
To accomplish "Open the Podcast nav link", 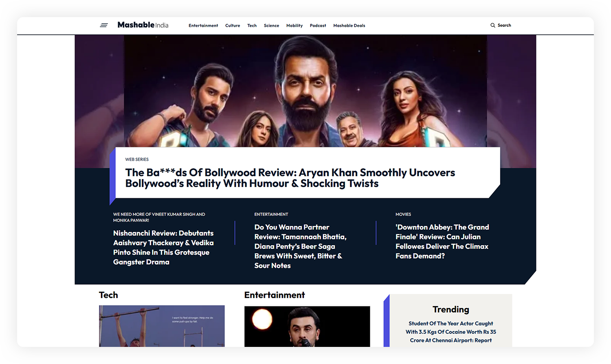I will (x=318, y=26).
